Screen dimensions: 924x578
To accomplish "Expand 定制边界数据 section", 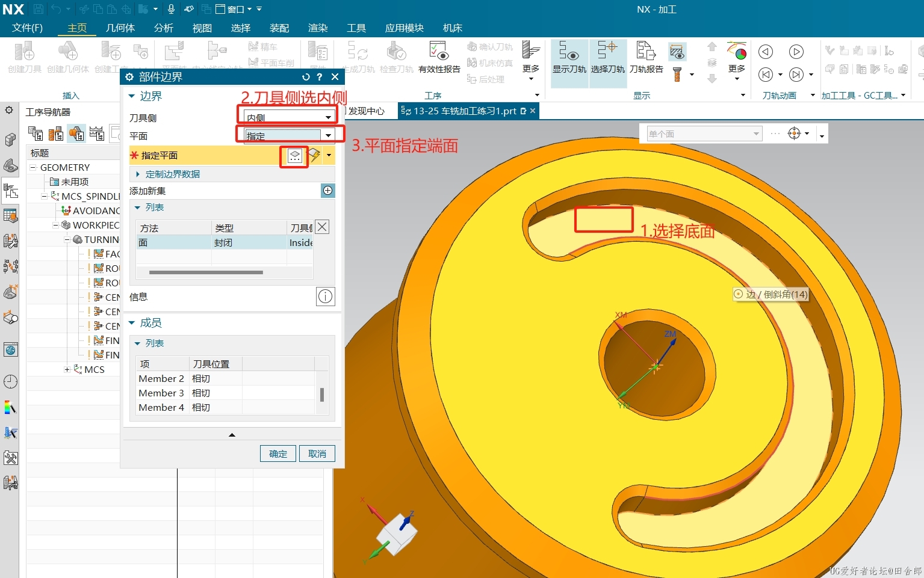I will click(138, 174).
